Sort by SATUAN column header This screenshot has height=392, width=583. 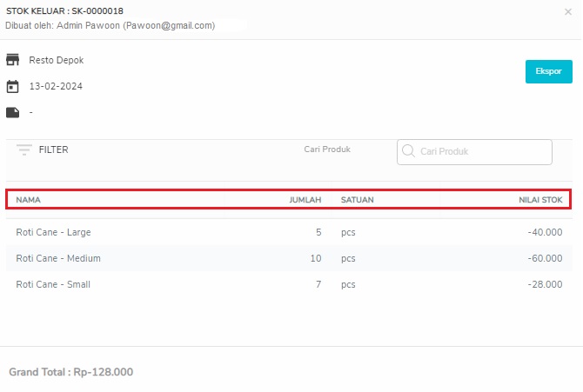[x=358, y=200]
